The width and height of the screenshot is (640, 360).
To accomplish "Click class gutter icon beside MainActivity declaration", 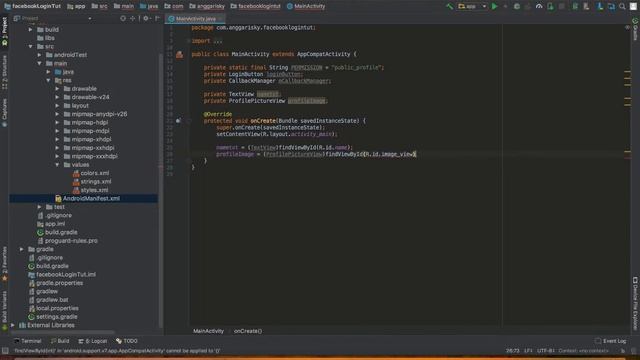I will 179,54.
